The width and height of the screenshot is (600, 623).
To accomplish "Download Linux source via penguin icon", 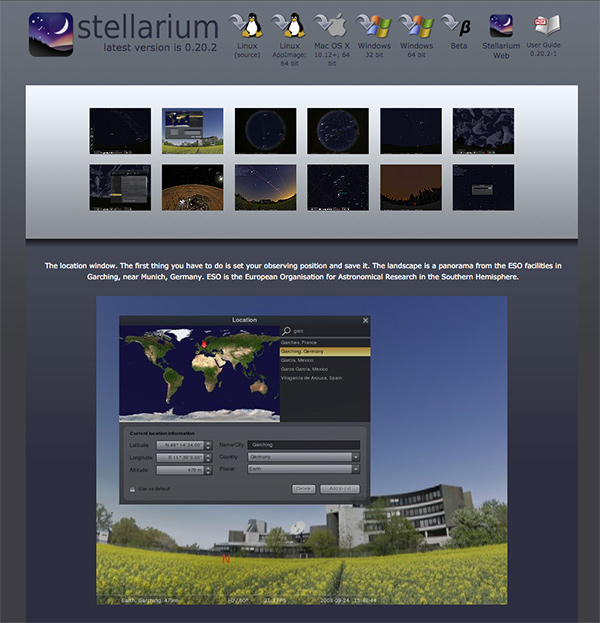I will [x=246, y=25].
